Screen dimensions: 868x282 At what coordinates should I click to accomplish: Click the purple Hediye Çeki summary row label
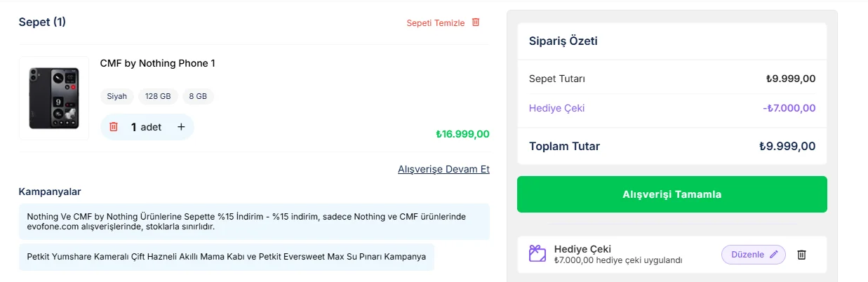pyautogui.click(x=556, y=108)
